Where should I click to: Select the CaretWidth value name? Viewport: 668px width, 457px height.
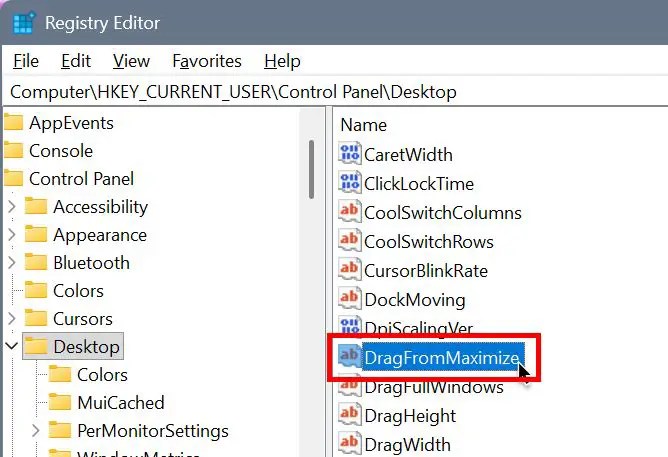pos(409,155)
